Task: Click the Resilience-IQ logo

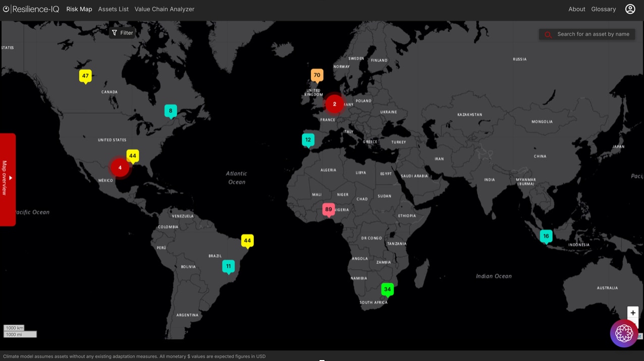Action: click(31, 9)
